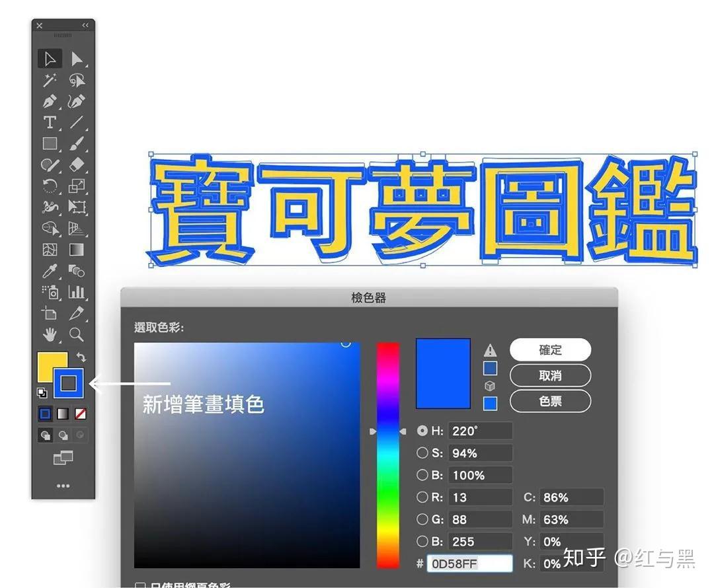Click the M field showing 63%
Viewport: 714px width, 588px height.
pyautogui.click(x=571, y=519)
